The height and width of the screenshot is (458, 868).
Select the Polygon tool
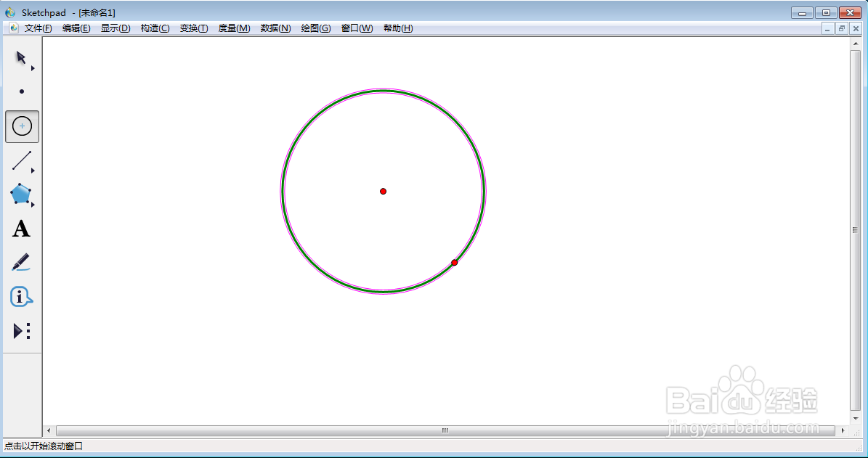20,194
